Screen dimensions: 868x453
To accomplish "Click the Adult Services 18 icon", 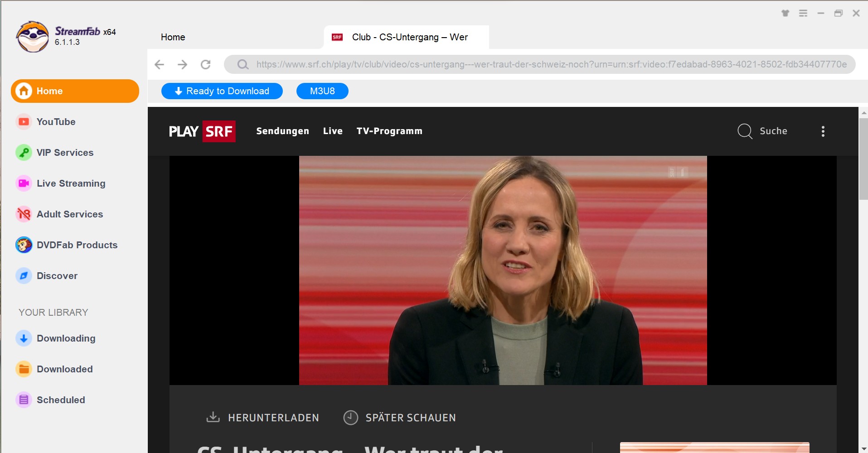I will pos(24,214).
